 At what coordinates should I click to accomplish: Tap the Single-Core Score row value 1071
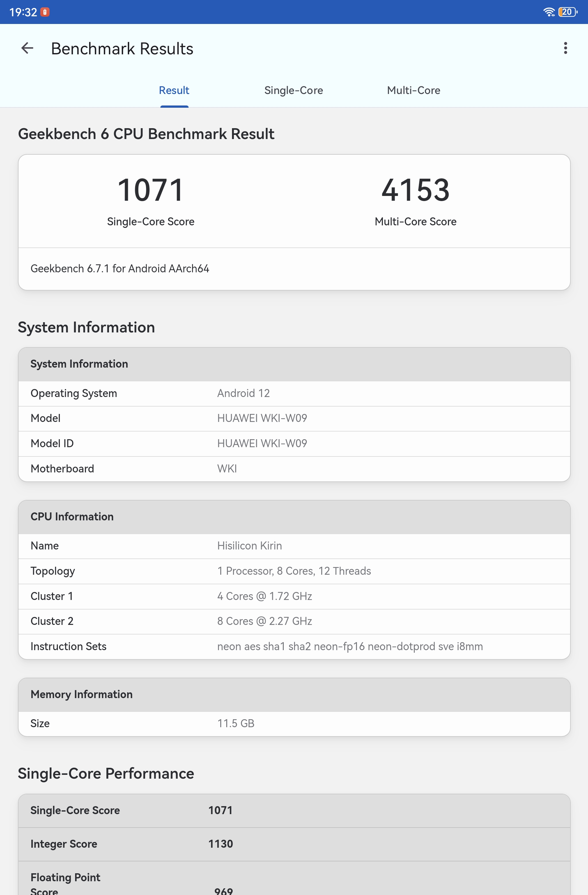click(221, 810)
